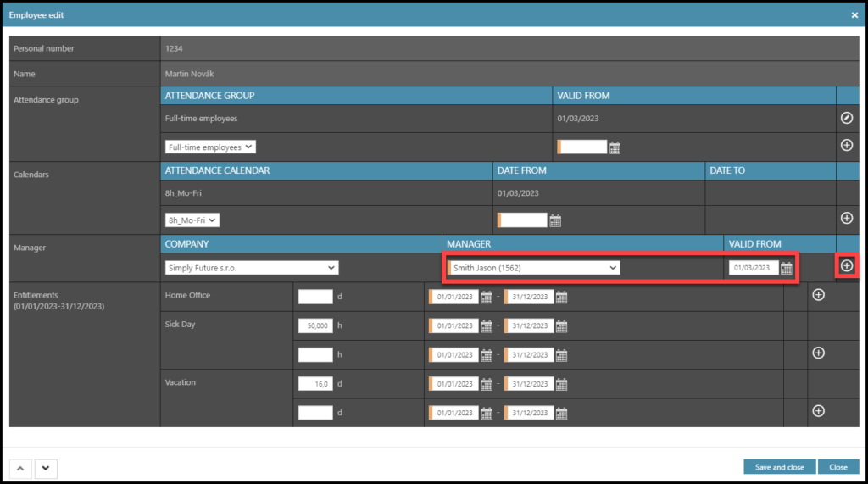Screen dimensions: 868x484
Task: Expand the 8h_Mo-Fri calendar dropdown
Action: [192, 220]
